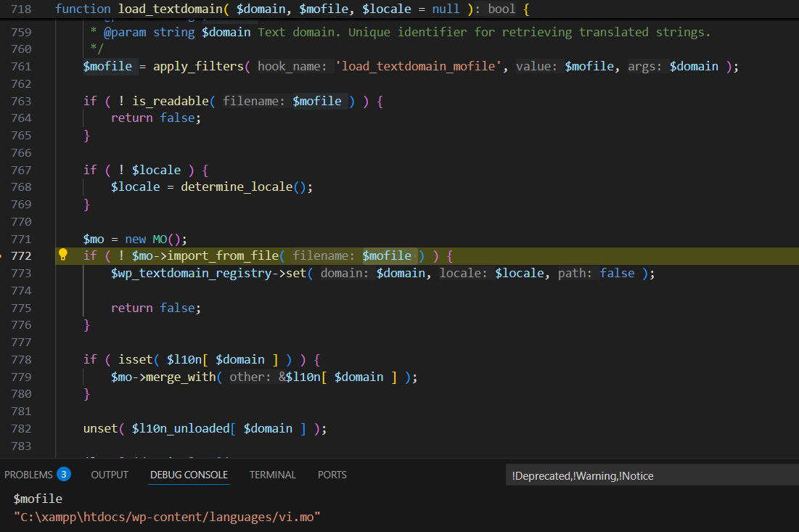Click $wp_textdomain_registry variable on line 773
The width and height of the screenshot is (799, 532).
192,273
